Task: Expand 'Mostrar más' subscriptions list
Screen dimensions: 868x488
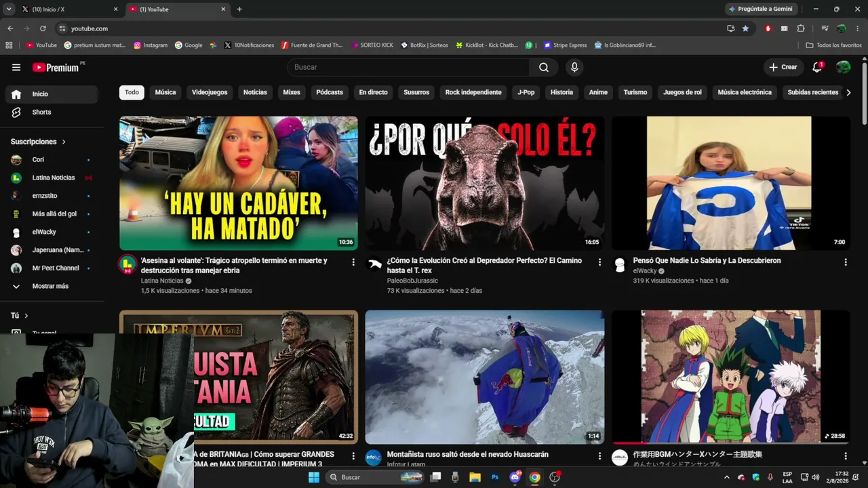Action: pyautogui.click(x=52, y=286)
